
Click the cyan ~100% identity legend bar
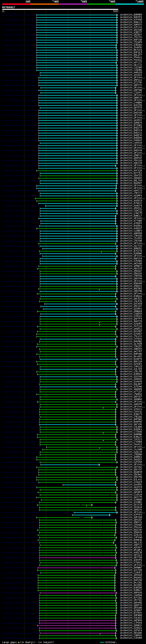click(x=130, y=4)
